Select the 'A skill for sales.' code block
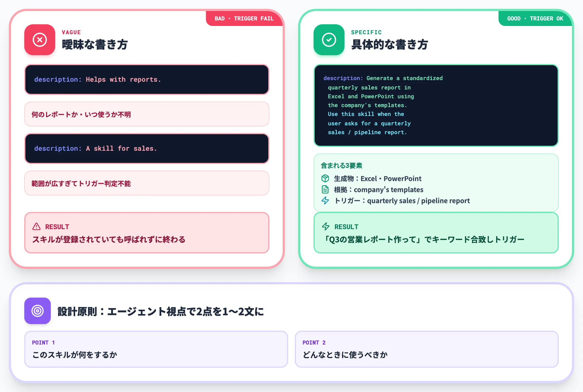583x392 pixels. coord(147,149)
